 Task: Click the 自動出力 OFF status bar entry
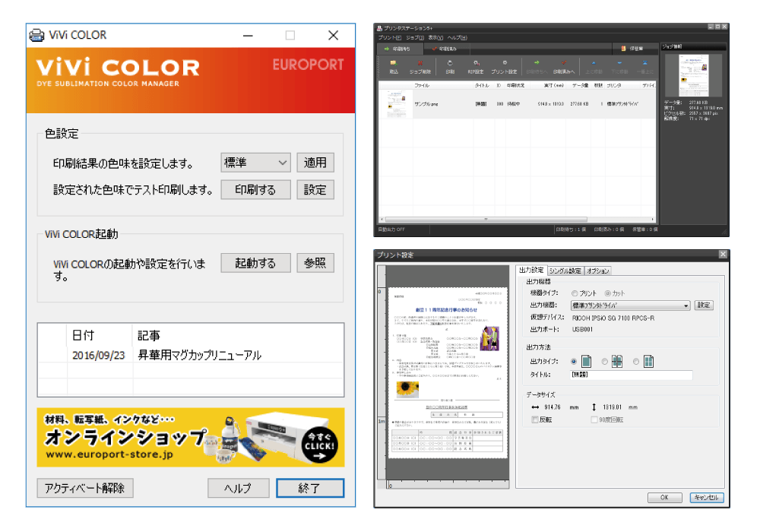pyautogui.click(x=391, y=230)
